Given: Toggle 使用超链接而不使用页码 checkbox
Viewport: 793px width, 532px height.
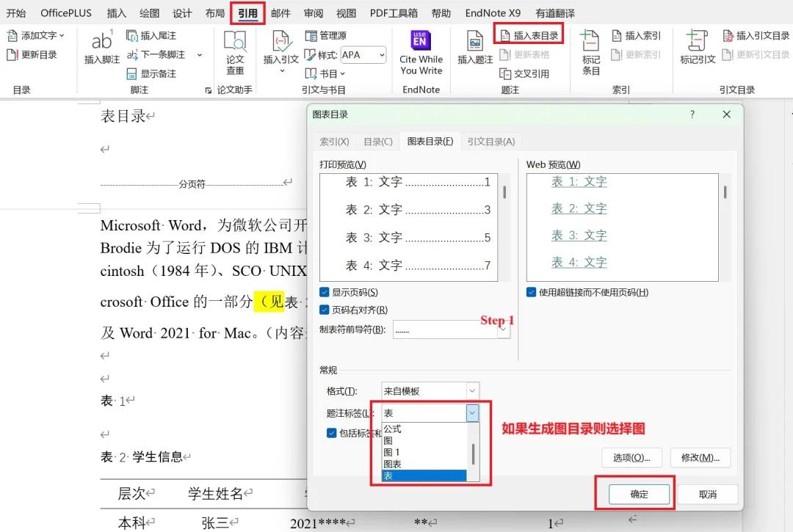Looking at the screenshot, I should tap(532, 292).
